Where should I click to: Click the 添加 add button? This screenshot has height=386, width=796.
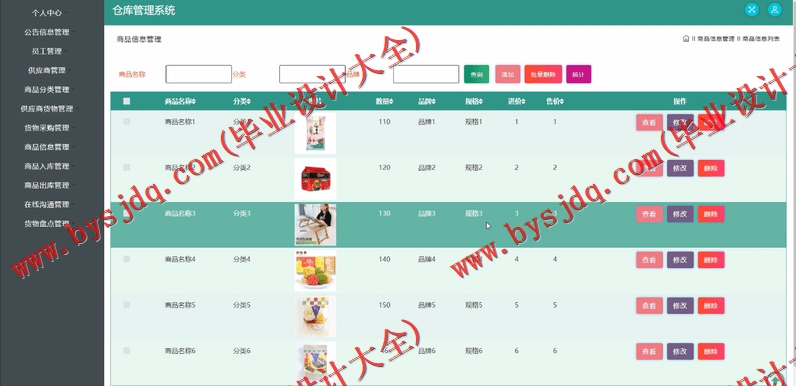tap(508, 74)
